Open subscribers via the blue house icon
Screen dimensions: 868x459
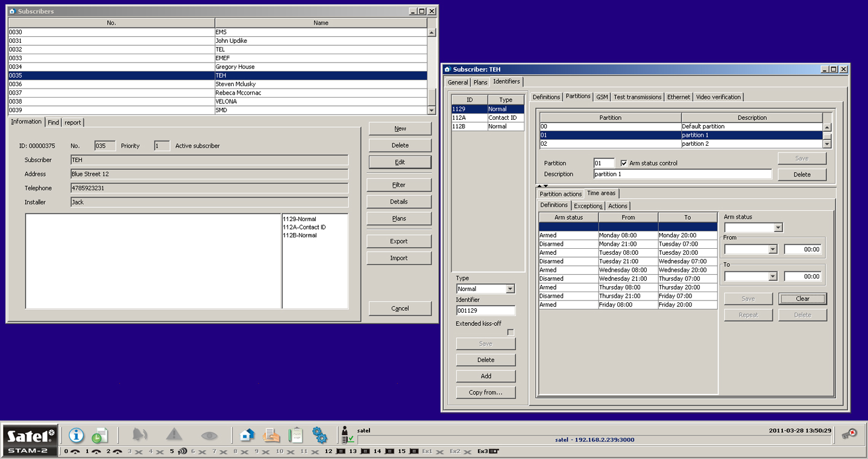(x=247, y=435)
